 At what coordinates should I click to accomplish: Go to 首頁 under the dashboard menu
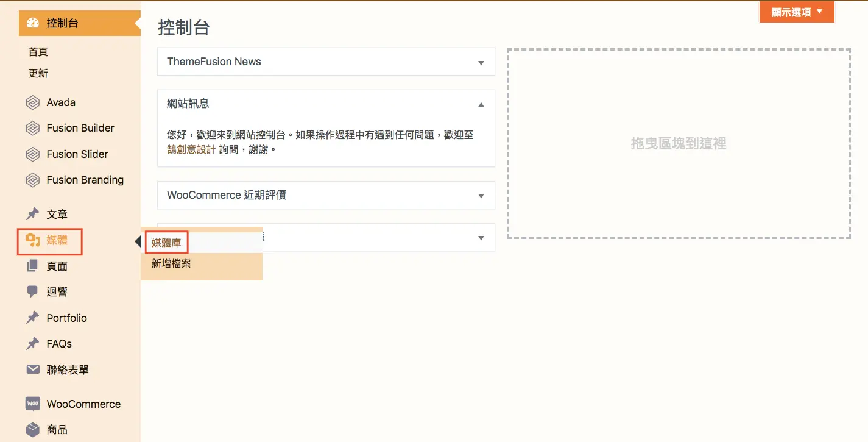point(38,52)
